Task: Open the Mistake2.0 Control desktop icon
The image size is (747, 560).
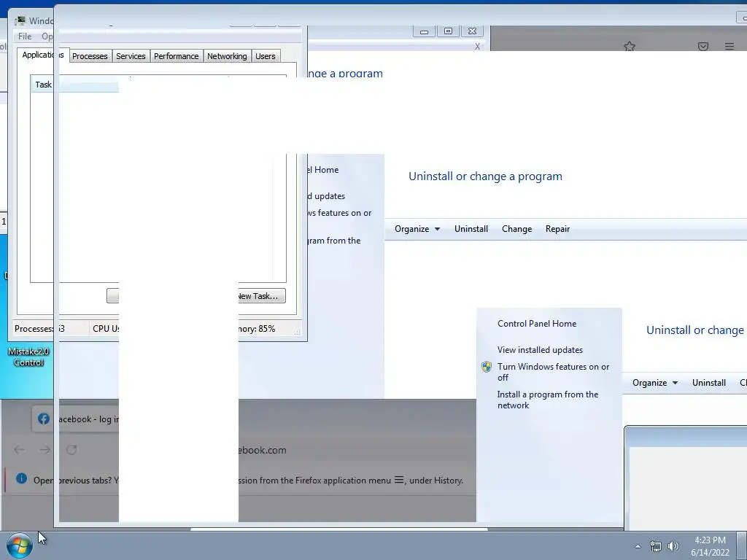Action: (28, 357)
